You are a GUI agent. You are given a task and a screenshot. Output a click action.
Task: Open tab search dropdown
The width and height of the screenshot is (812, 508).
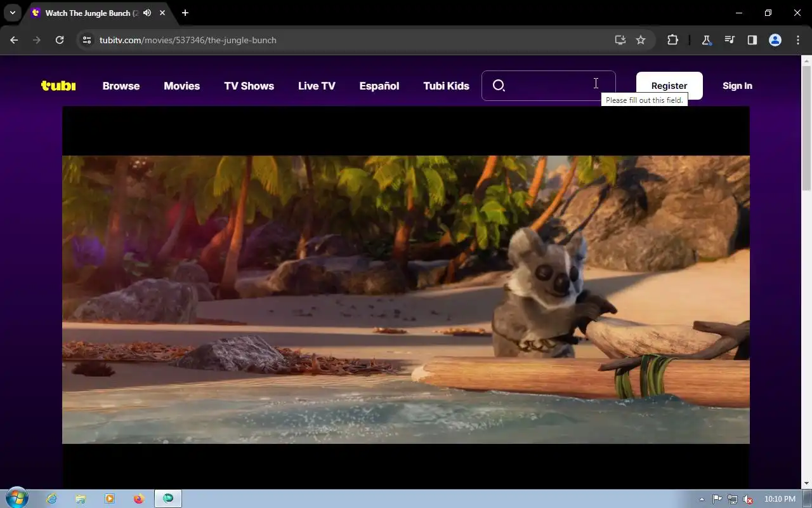coord(13,13)
